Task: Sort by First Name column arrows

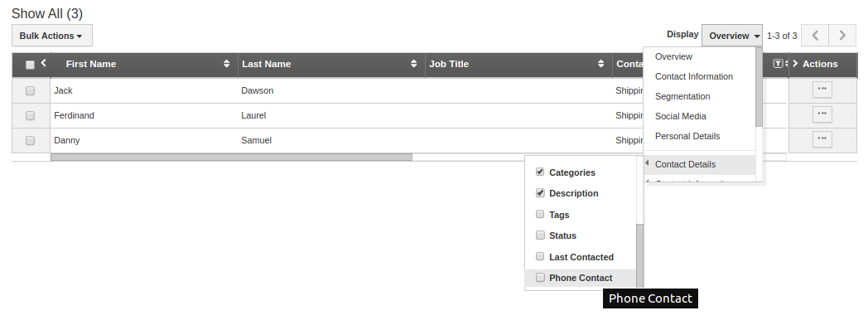Action: [x=226, y=64]
